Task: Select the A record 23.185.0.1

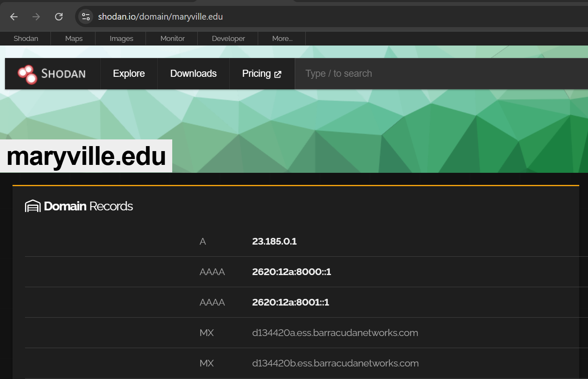Action: [x=274, y=241]
